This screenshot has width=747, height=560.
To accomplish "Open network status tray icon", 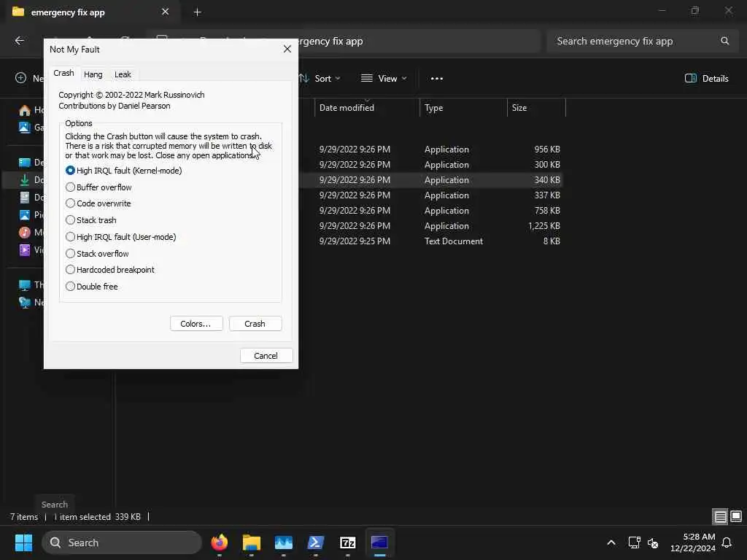I will [634, 542].
